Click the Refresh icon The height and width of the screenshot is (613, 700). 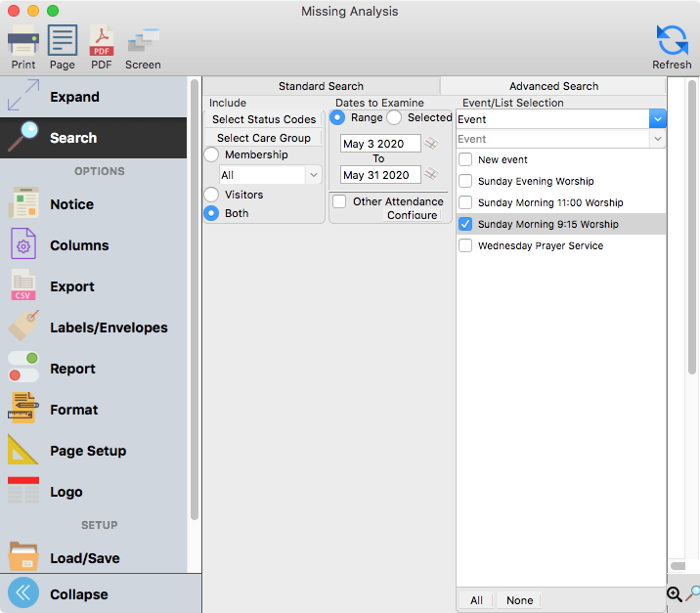672,47
